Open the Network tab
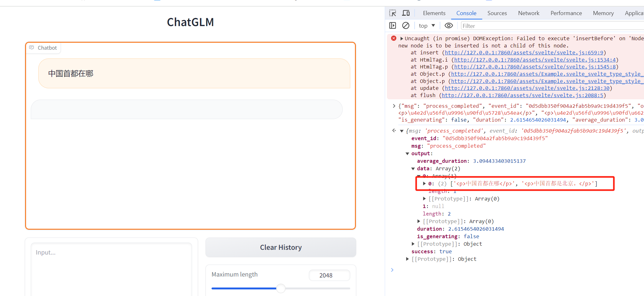The height and width of the screenshot is (296, 644). pos(529,13)
